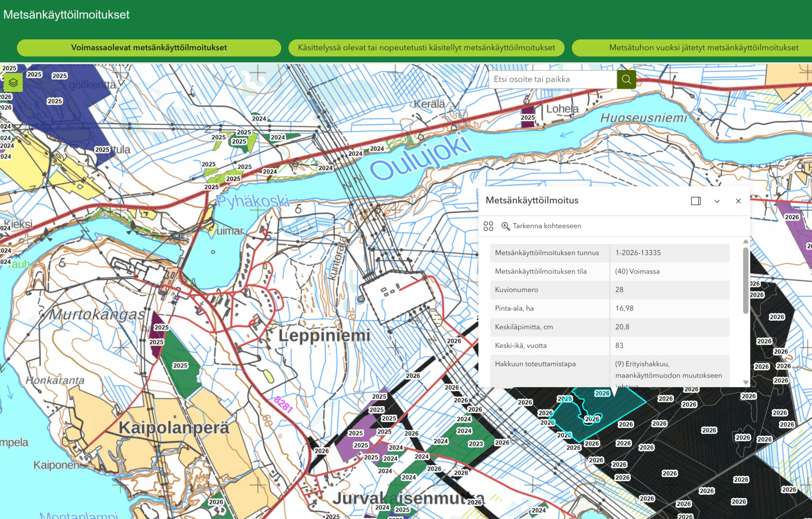This screenshot has width=812, height=519.
Task: Click the zoom-to-feature magnifier icon
Action: [x=505, y=226]
